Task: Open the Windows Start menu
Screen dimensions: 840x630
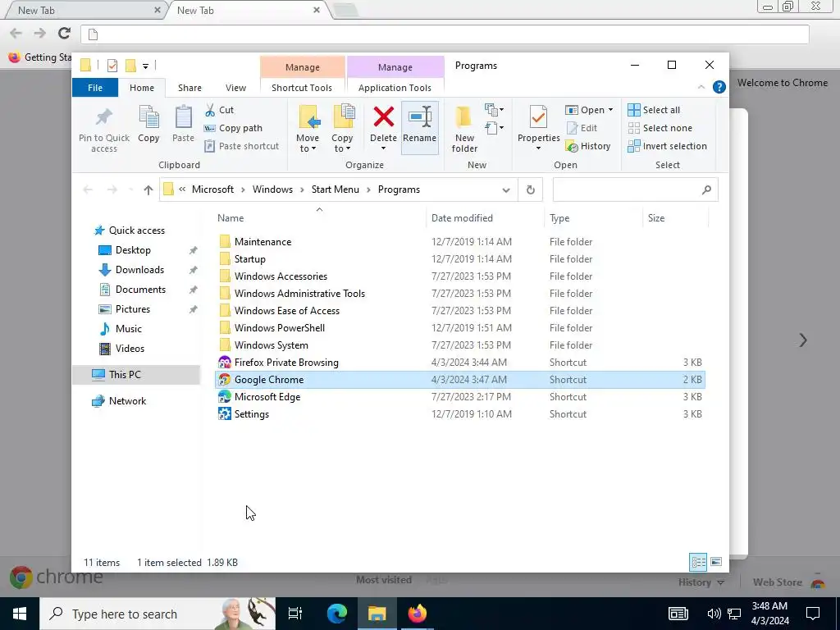Action: pos(20,614)
